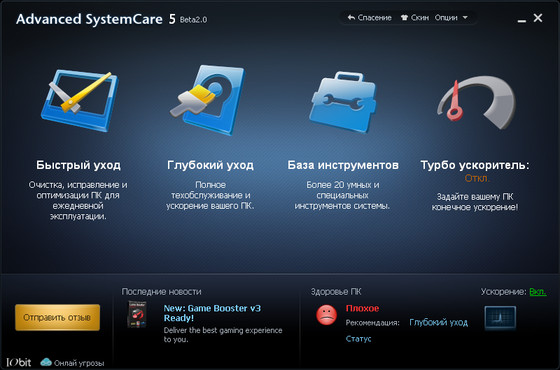This screenshot has width=560, height=370.
Task: Toggle Turbo Boost Откл. status
Action: [x=476, y=178]
